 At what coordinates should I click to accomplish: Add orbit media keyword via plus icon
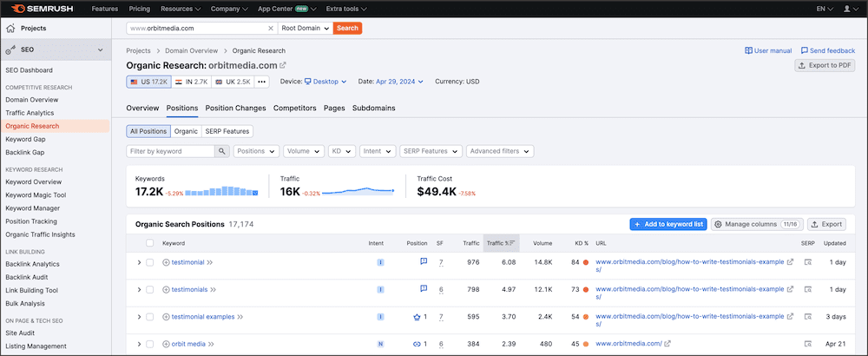tap(166, 344)
